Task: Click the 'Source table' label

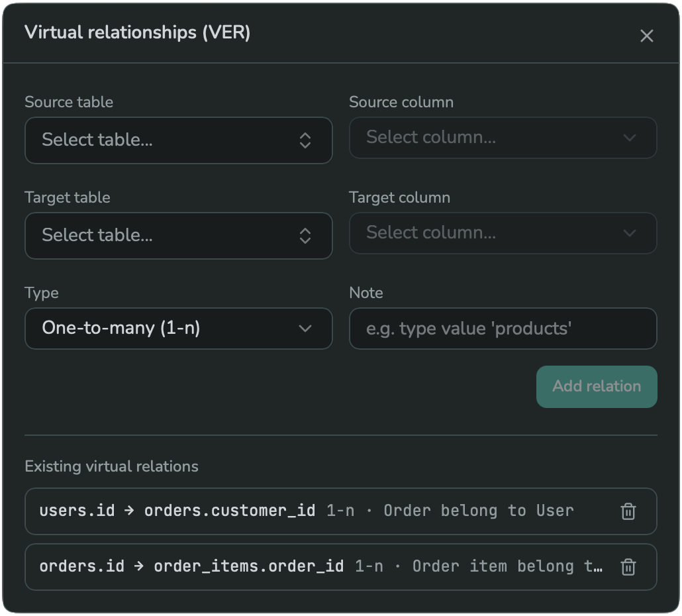Action: (69, 102)
